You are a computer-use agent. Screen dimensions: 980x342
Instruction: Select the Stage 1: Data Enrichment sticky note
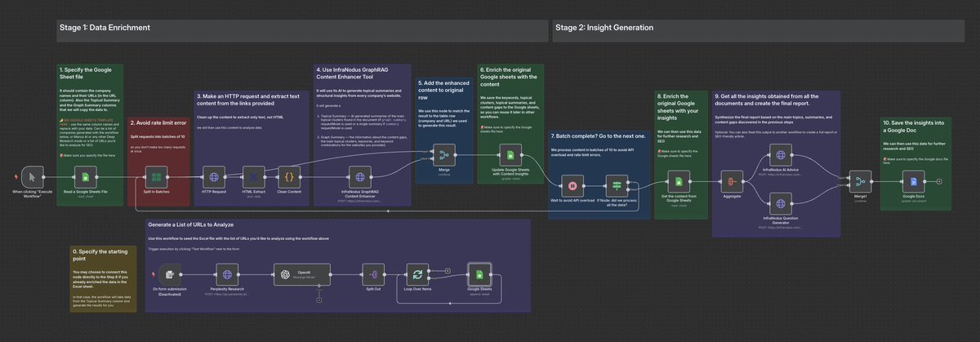(x=301, y=31)
